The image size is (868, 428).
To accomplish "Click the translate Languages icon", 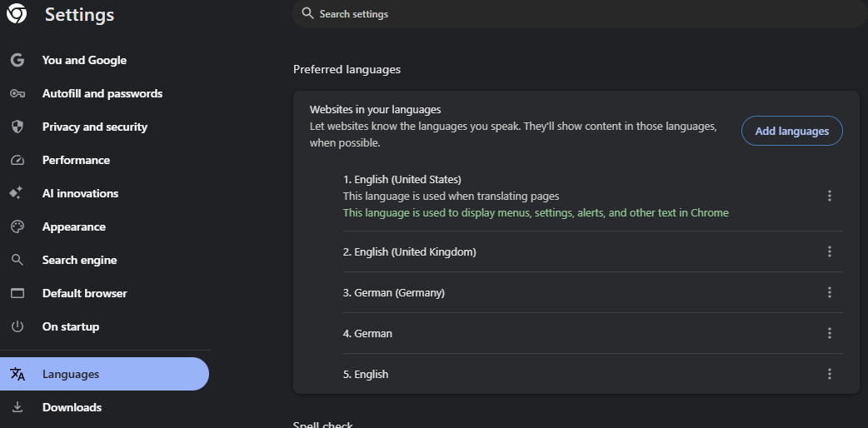I will [x=17, y=374].
